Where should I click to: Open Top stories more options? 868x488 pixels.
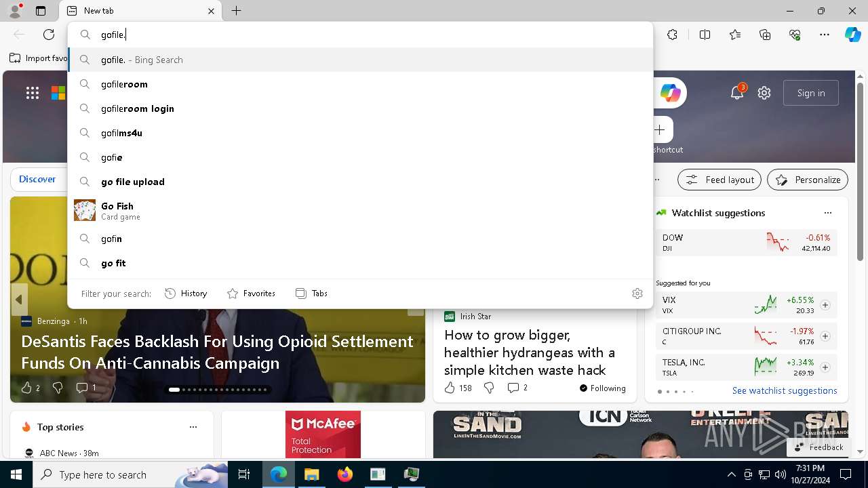click(x=193, y=427)
